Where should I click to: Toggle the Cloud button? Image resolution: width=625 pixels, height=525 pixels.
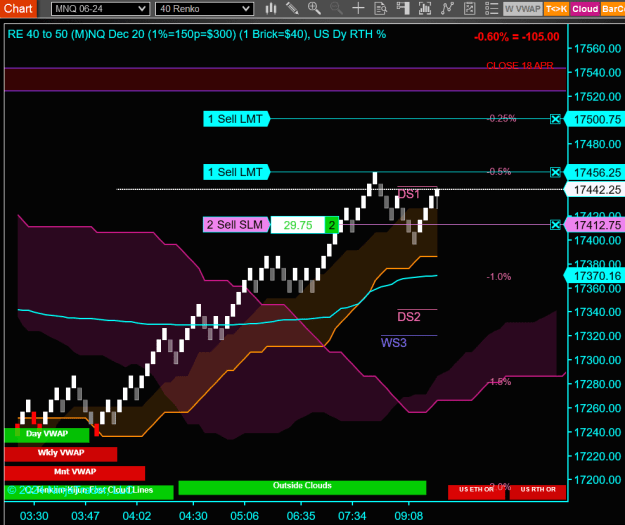pos(585,9)
